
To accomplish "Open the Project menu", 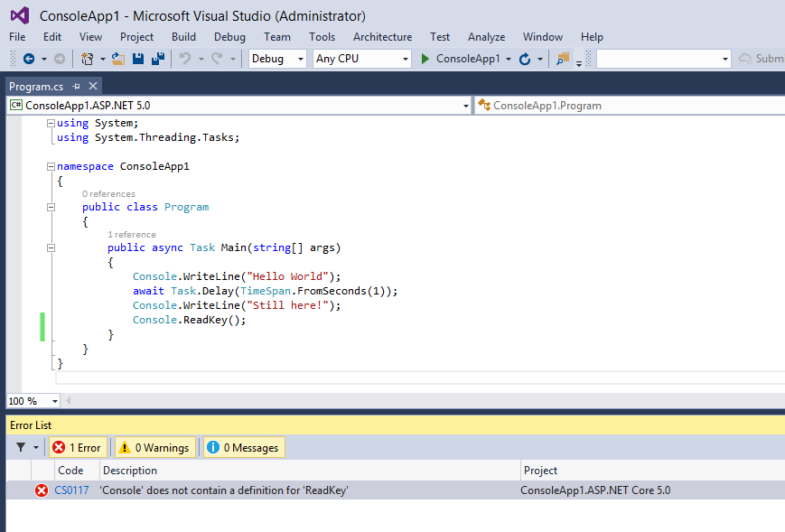I will [136, 37].
